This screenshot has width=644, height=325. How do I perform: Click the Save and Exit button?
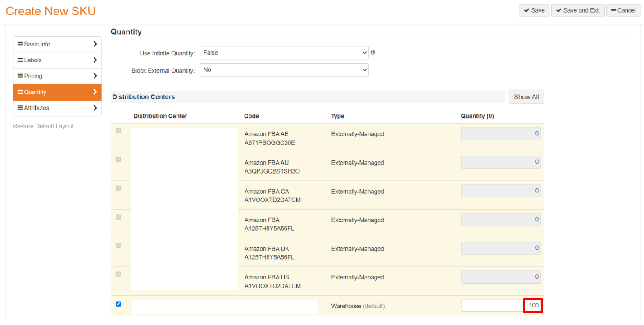coord(577,10)
